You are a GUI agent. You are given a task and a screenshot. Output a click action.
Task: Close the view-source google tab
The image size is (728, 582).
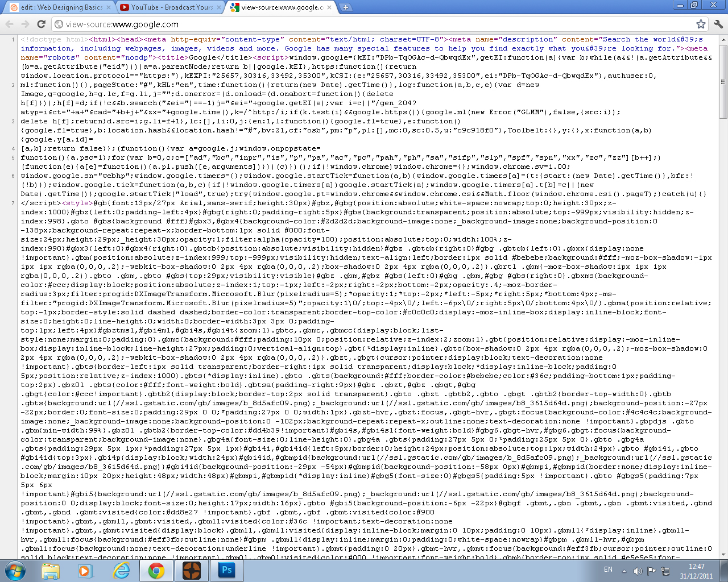click(x=330, y=7)
